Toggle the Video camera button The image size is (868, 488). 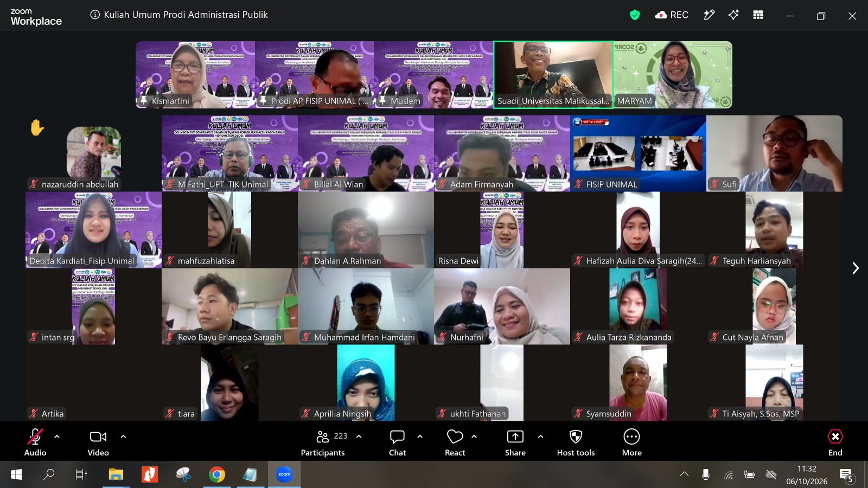tap(98, 443)
